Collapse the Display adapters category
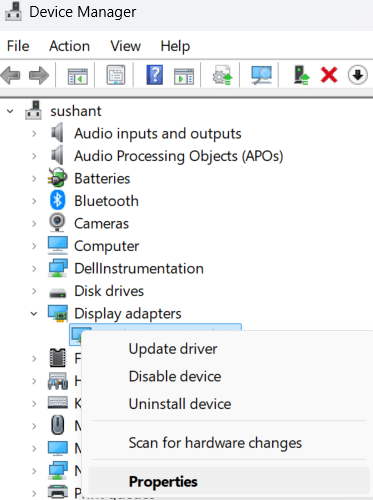The image size is (373, 500). pyautogui.click(x=34, y=314)
